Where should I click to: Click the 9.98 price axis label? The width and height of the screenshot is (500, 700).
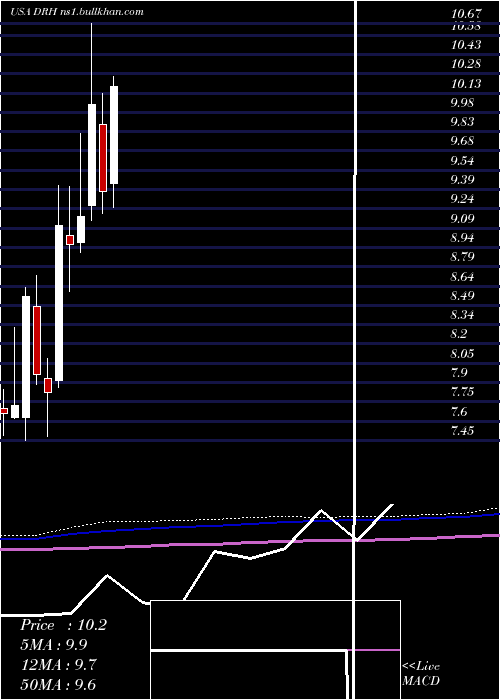pyautogui.click(x=462, y=103)
